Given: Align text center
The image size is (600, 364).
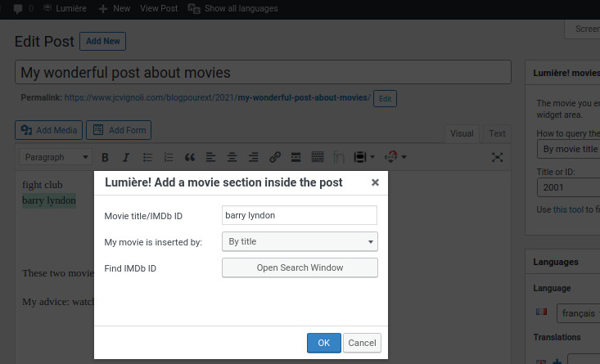Looking at the screenshot, I should 232,157.
